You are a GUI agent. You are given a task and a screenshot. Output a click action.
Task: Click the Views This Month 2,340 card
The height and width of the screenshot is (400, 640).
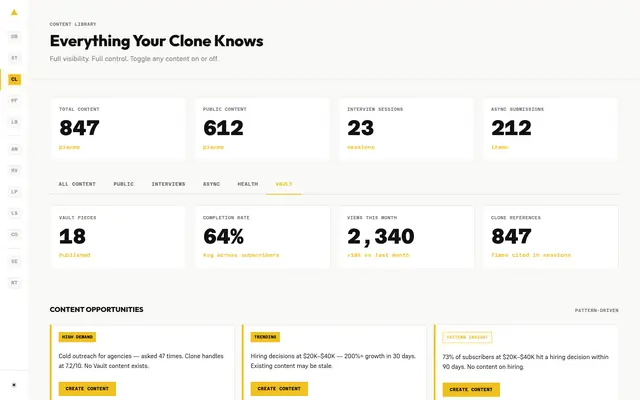click(x=407, y=237)
